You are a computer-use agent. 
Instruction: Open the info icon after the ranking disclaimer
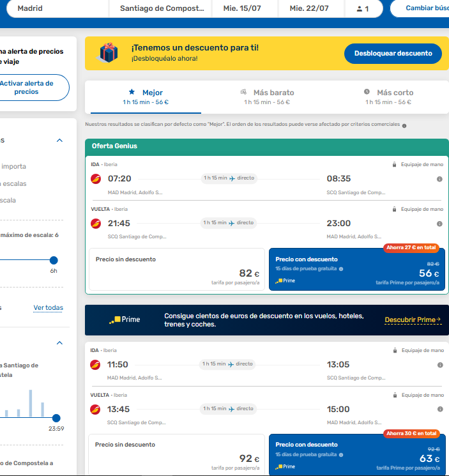(404, 126)
